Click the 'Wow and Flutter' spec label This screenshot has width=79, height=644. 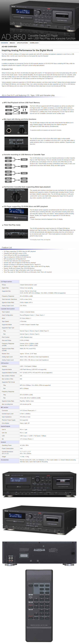click(7, 340)
